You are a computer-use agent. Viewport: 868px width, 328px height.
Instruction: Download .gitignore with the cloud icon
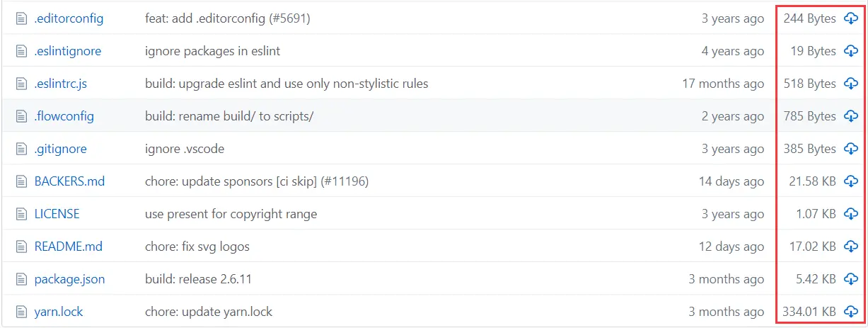point(850,149)
